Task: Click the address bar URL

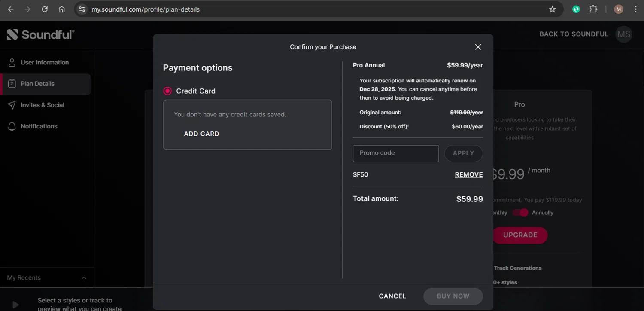Action: 146,9
